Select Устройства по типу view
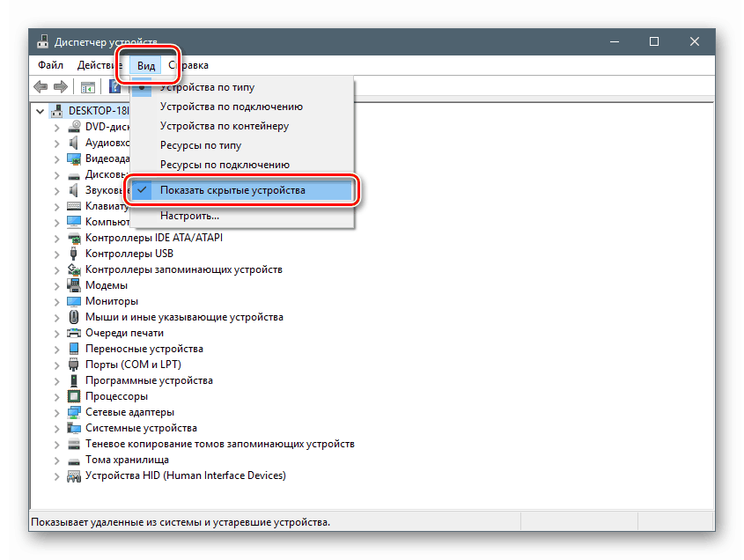Viewport: 744px width, 560px height. [x=241, y=87]
